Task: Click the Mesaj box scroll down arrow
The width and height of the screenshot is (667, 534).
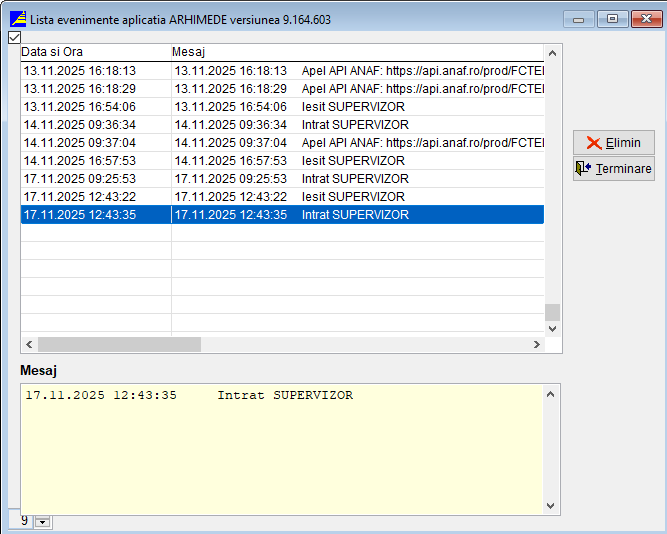Action: coord(550,505)
